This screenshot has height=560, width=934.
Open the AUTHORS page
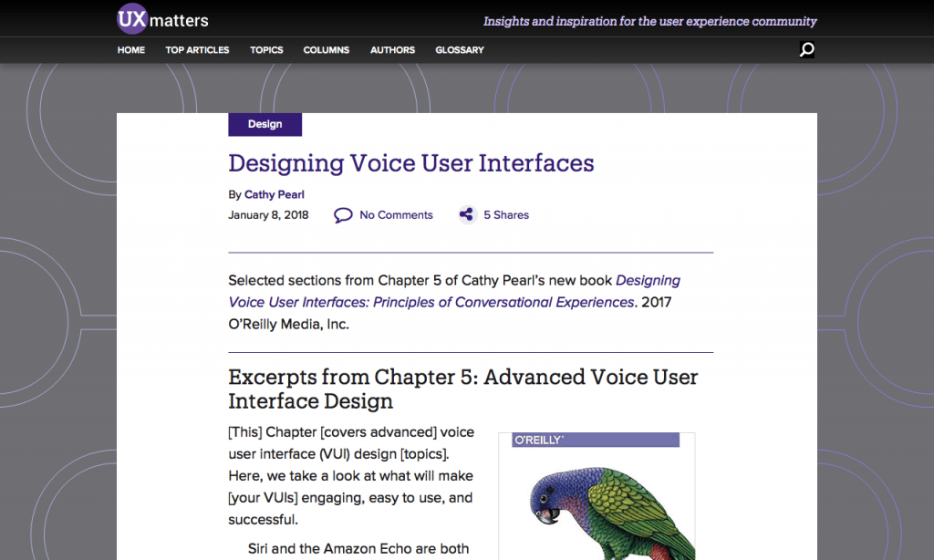coord(392,50)
